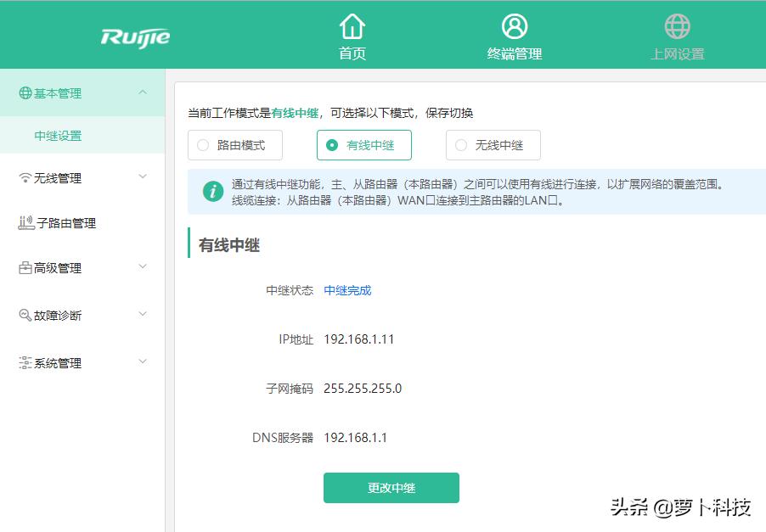Click the 中继完成 status link
This screenshot has width=766, height=532.
point(346,289)
